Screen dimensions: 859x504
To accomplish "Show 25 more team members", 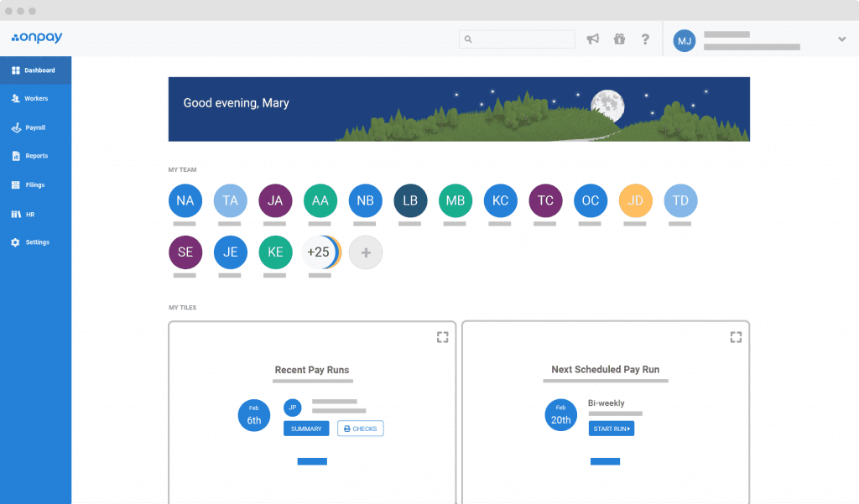I will 320,252.
